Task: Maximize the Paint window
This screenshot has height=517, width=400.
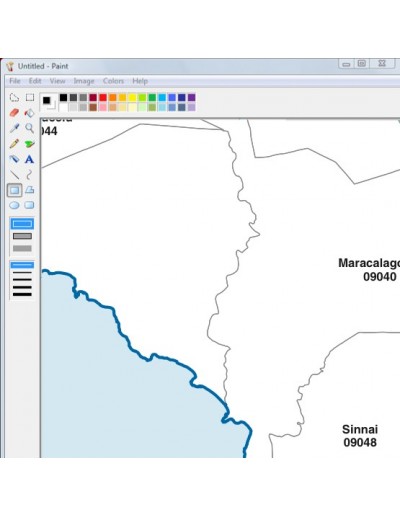Action: coord(362,63)
